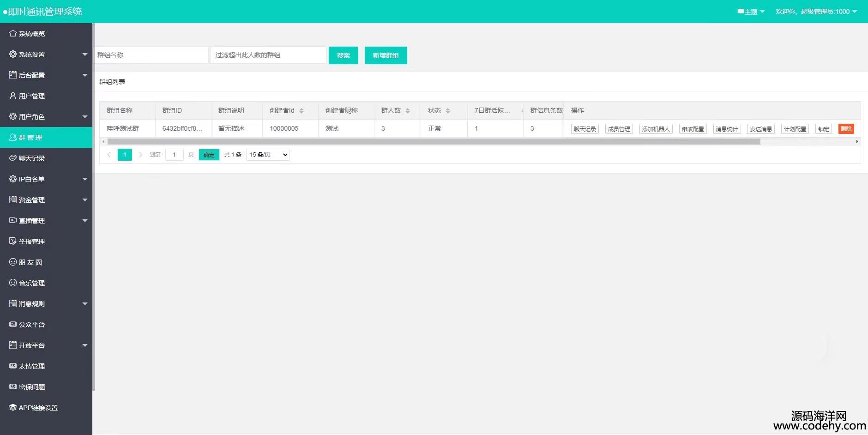Expand the 消息规则 submenu arrow
The image size is (868, 435).
click(x=84, y=304)
